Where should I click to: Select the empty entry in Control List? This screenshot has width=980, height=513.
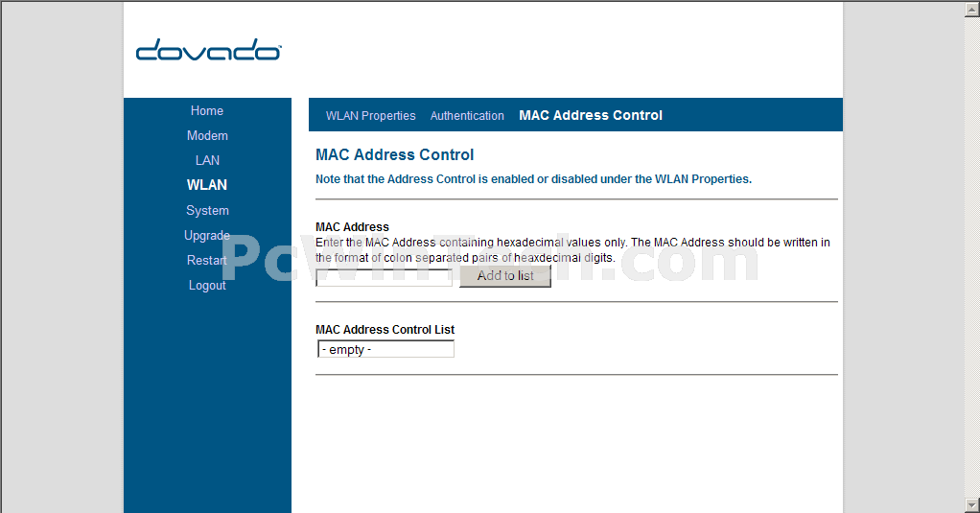pos(385,349)
